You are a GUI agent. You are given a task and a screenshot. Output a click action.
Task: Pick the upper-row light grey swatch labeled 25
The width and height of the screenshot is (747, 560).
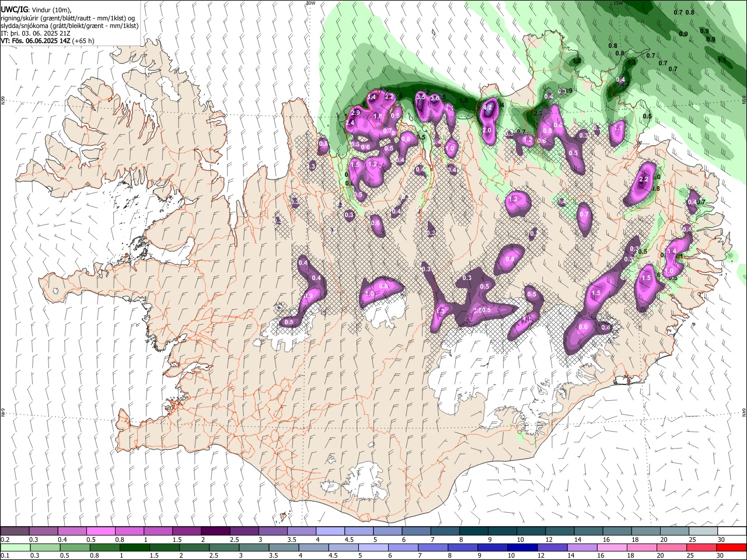tap(703, 531)
